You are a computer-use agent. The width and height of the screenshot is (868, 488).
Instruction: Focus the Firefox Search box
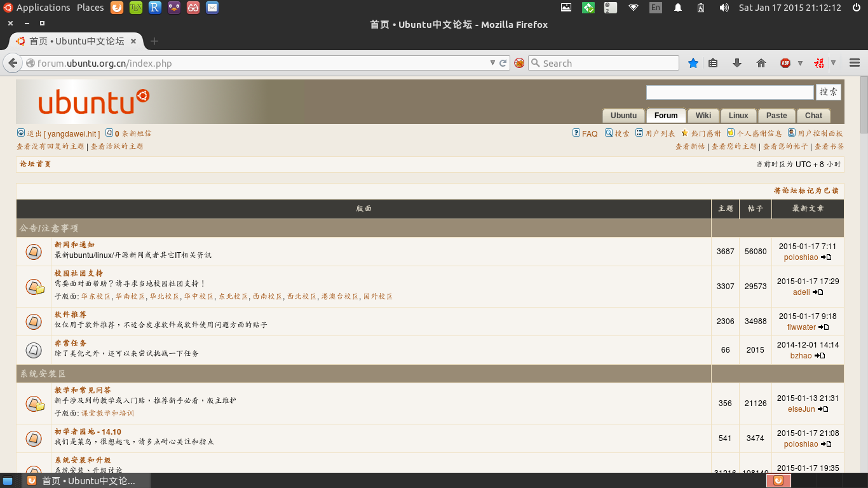[604, 63]
